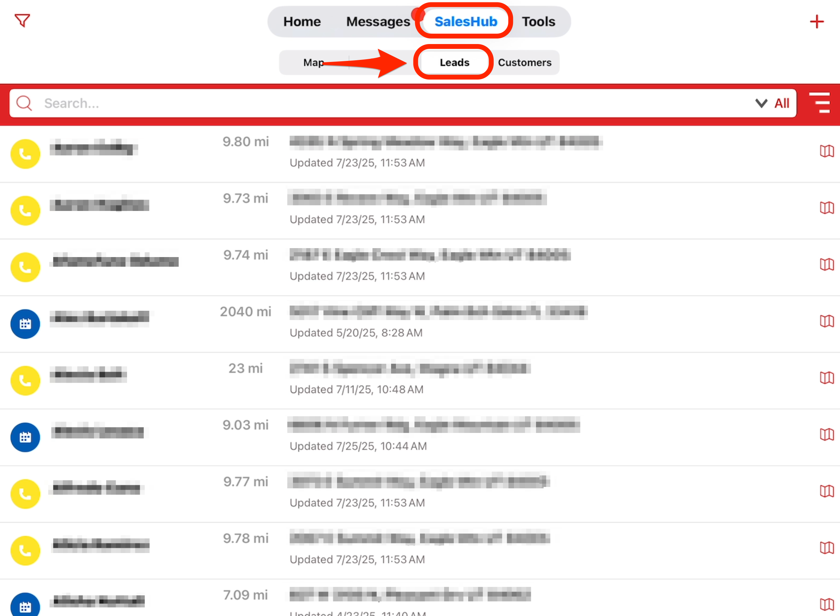Tap the blue calendar icon for the 2040 mi lead
The width and height of the screenshot is (840, 616).
coord(25,324)
